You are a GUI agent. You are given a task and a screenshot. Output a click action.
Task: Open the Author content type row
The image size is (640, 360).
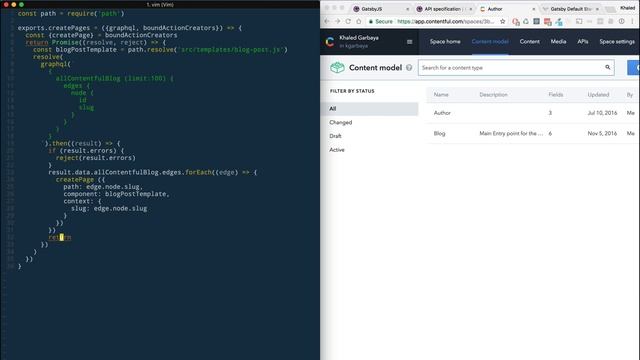coord(533,113)
